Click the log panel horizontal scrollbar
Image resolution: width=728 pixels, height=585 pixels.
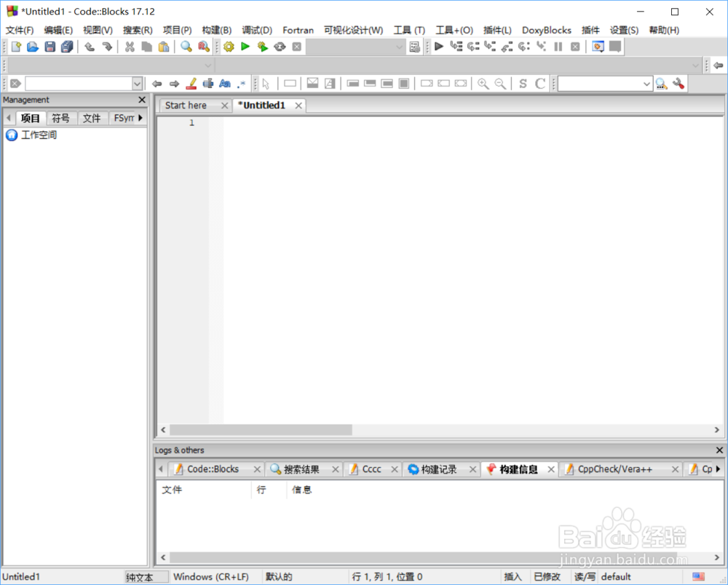[423, 557]
